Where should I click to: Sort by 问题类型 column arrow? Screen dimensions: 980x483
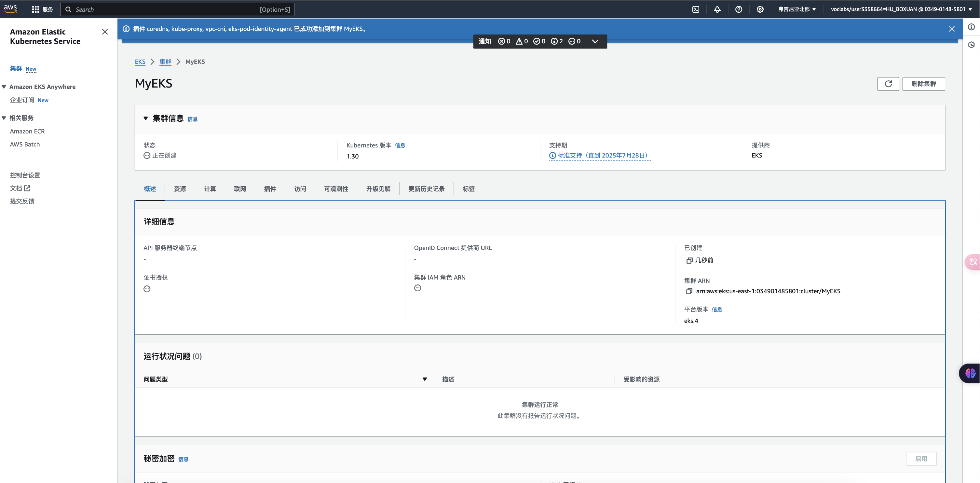pos(425,379)
